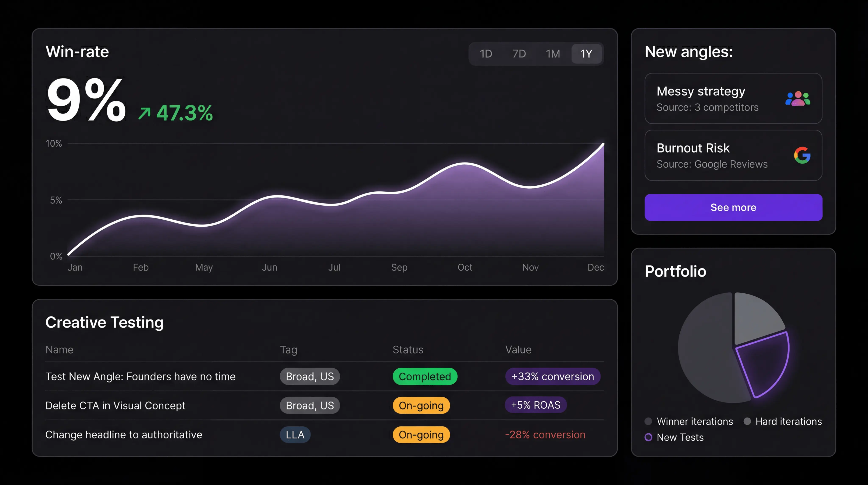This screenshot has width=868, height=485.
Task: Open the Messy strategy angle card
Action: (708, 98)
